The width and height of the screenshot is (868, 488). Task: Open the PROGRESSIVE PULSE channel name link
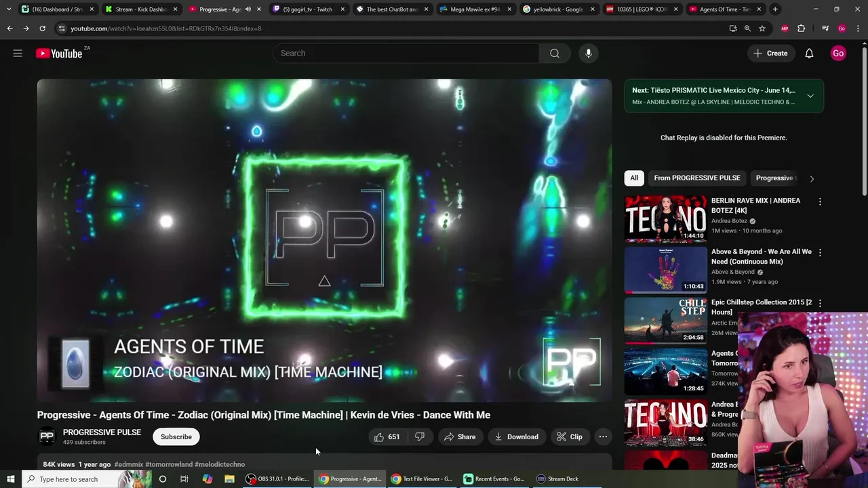click(x=102, y=432)
